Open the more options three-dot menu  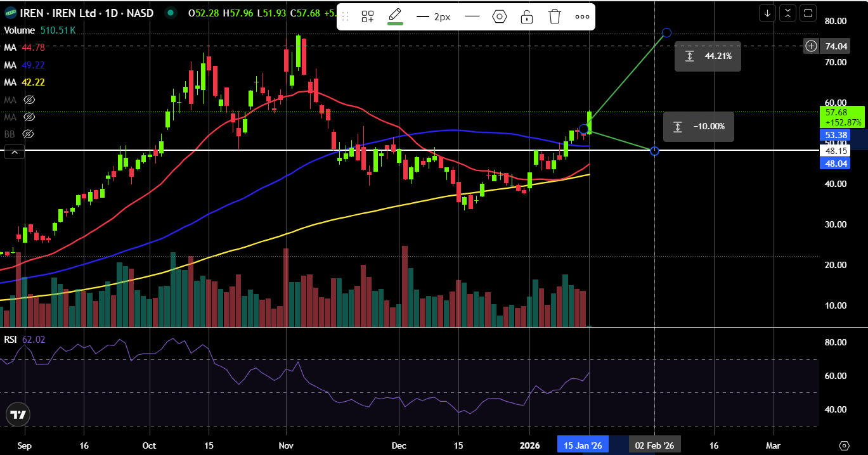point(582,16)
